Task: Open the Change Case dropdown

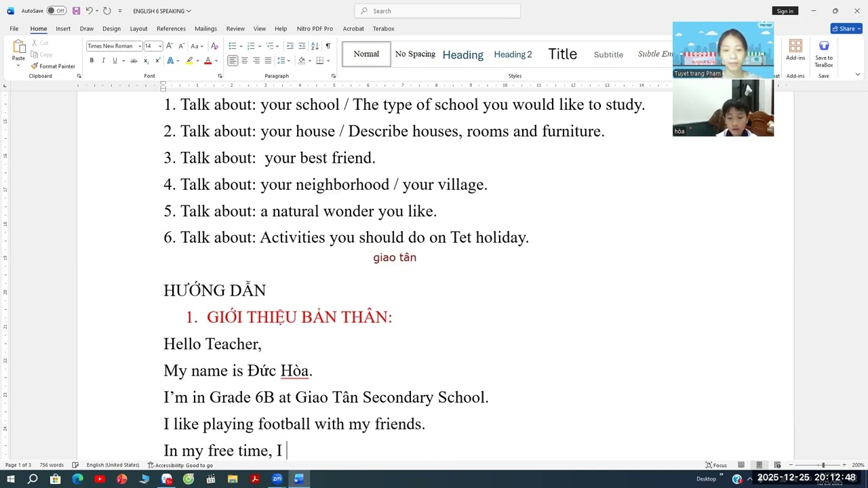Action: 197,46
